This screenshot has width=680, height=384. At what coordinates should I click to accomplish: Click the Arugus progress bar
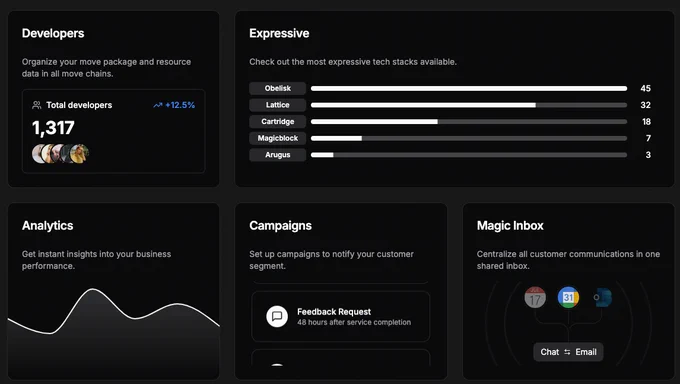tap(469, 154)
